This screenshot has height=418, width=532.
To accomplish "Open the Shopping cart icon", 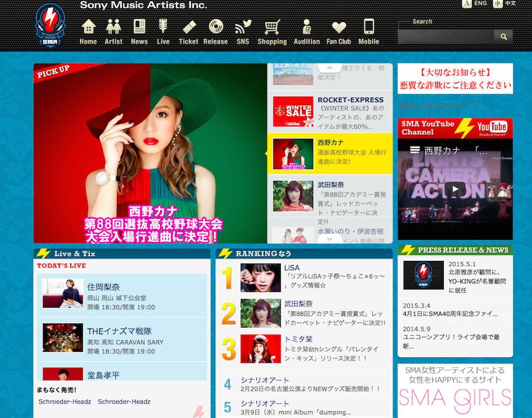I will coord(272,27).
